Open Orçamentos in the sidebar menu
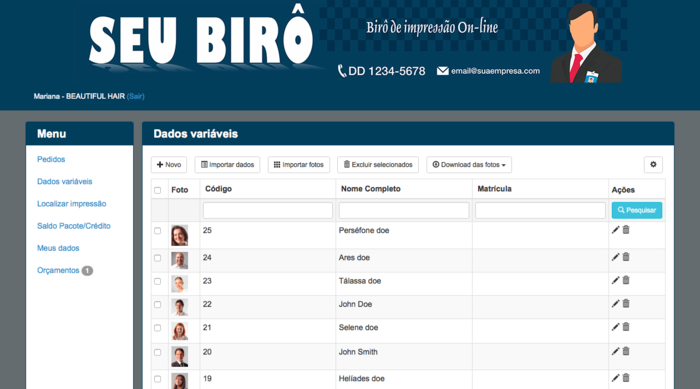The width and height of the screenshot is (700, 389). (58, 270)
